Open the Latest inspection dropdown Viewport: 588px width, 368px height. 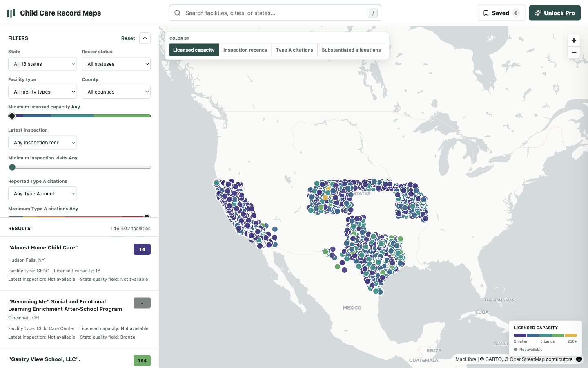pyautogui.click(x=42, y=143)
